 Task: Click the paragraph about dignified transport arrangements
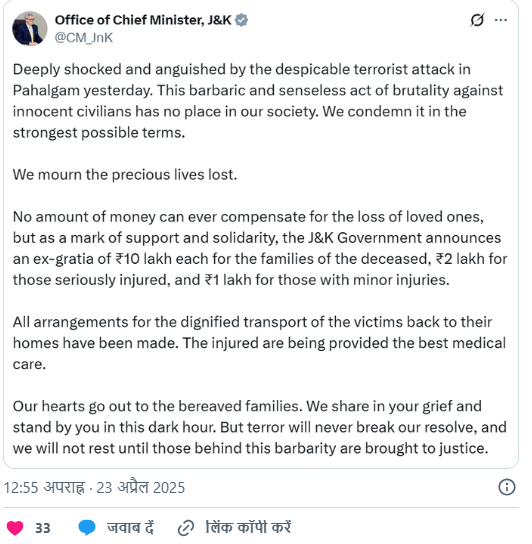point(259,343)
